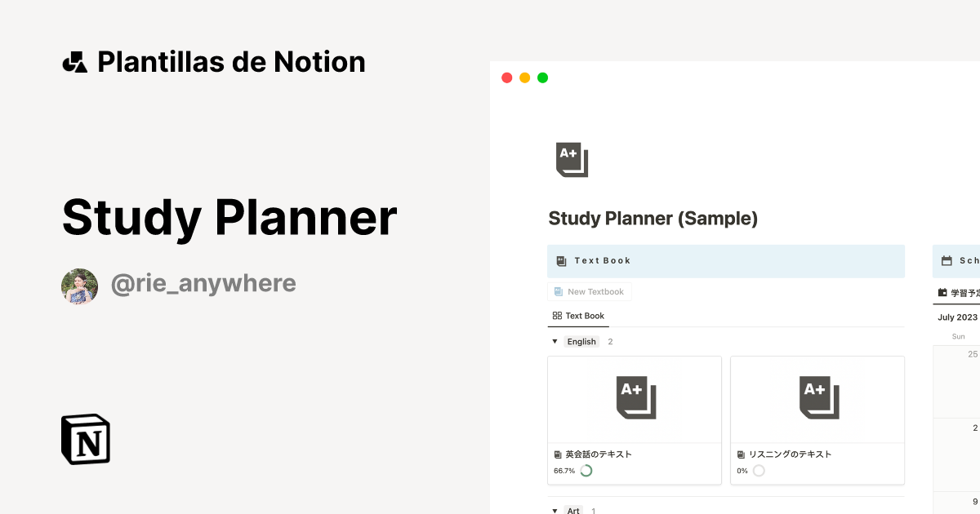The height and width of the screenshot is (514, 980).
Task: Click the A+ cover image on the 英会話のテキスト card
Action: (635, 399)
